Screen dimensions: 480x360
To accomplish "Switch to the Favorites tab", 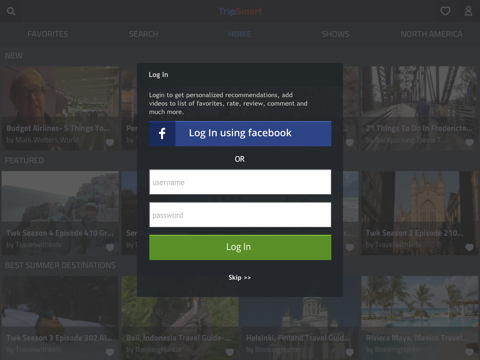I will click(48, 34).
